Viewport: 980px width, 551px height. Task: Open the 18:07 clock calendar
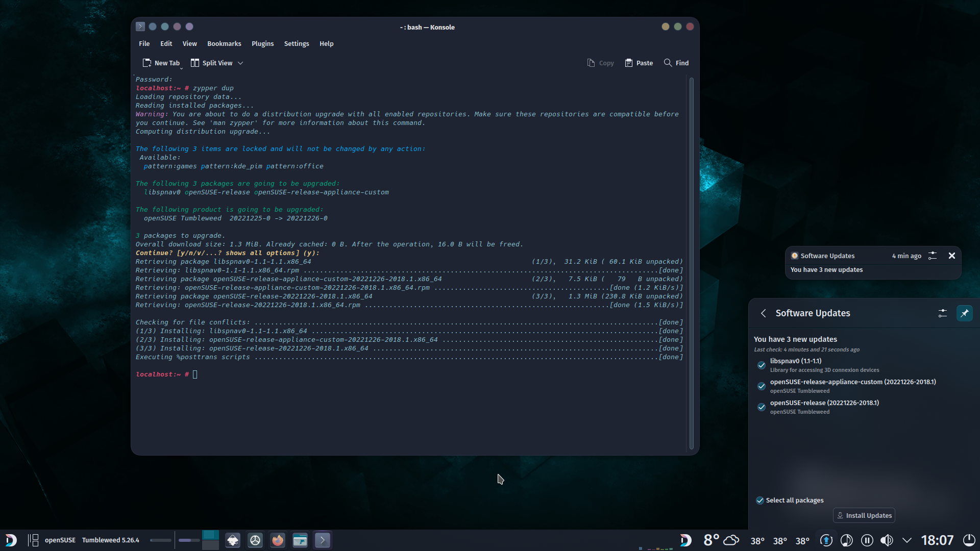[937, 540]
